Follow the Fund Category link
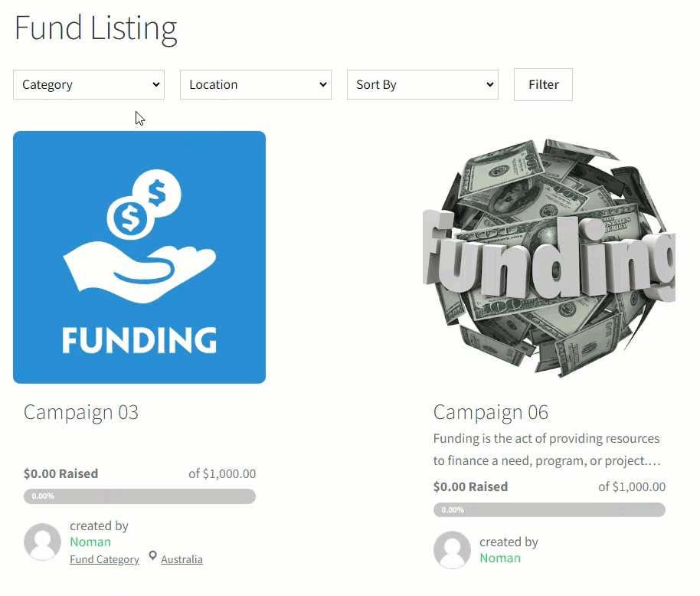Screen dimensions: 700x596 [x=104, y=559]
